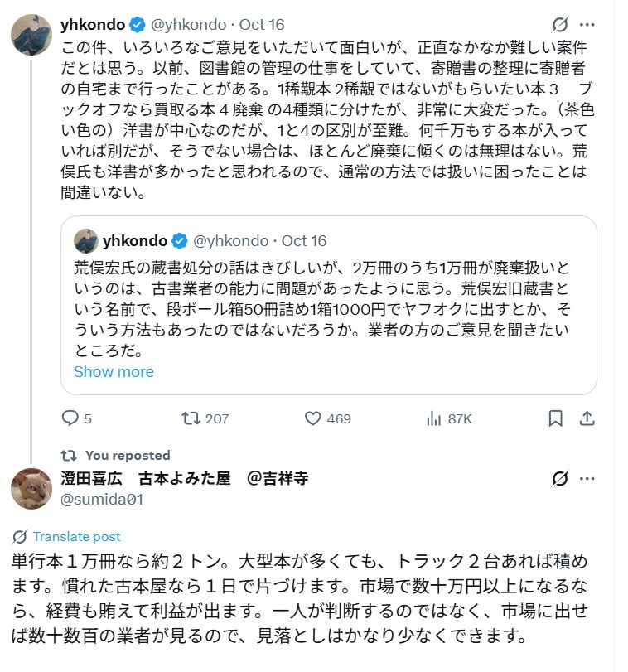This screenshot has width=628, height=672.
Task: Click the You reposted label
Action: pyautogui.click(x=128, y=455)
